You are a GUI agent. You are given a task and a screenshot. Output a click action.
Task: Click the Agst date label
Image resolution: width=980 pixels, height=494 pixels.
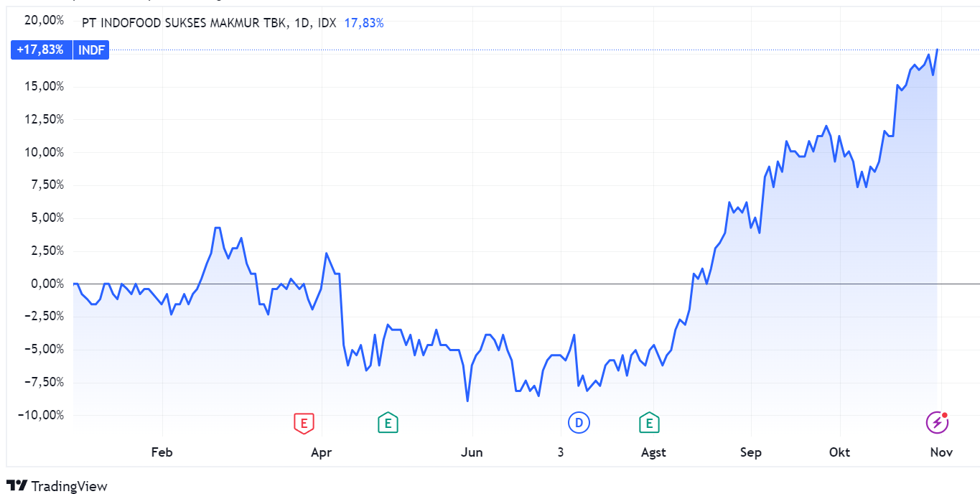tap(653, 452)
